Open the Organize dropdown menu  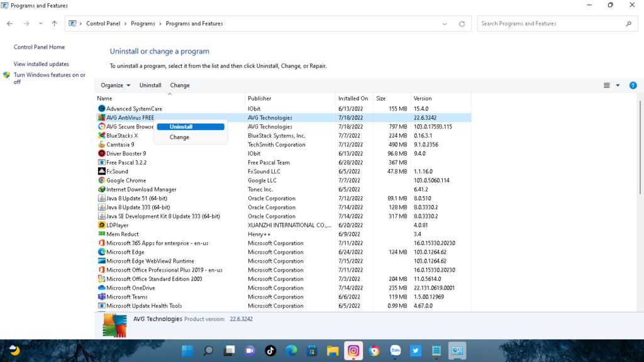[116, 85]
